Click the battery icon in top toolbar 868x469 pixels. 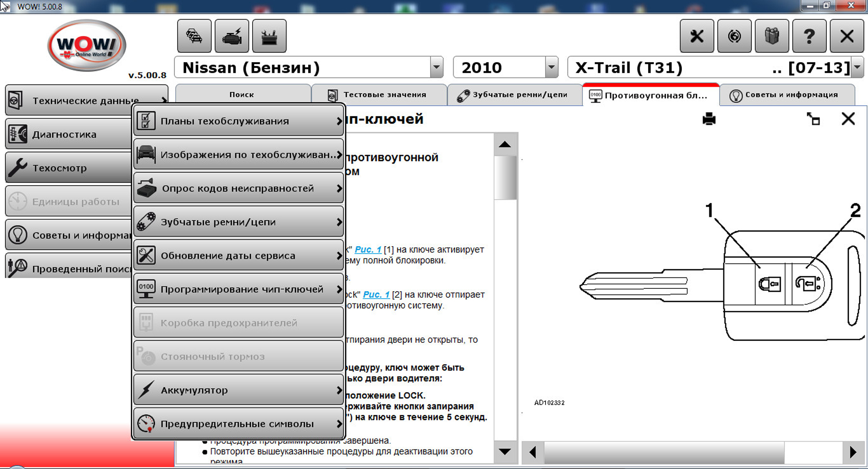(269, 36)
